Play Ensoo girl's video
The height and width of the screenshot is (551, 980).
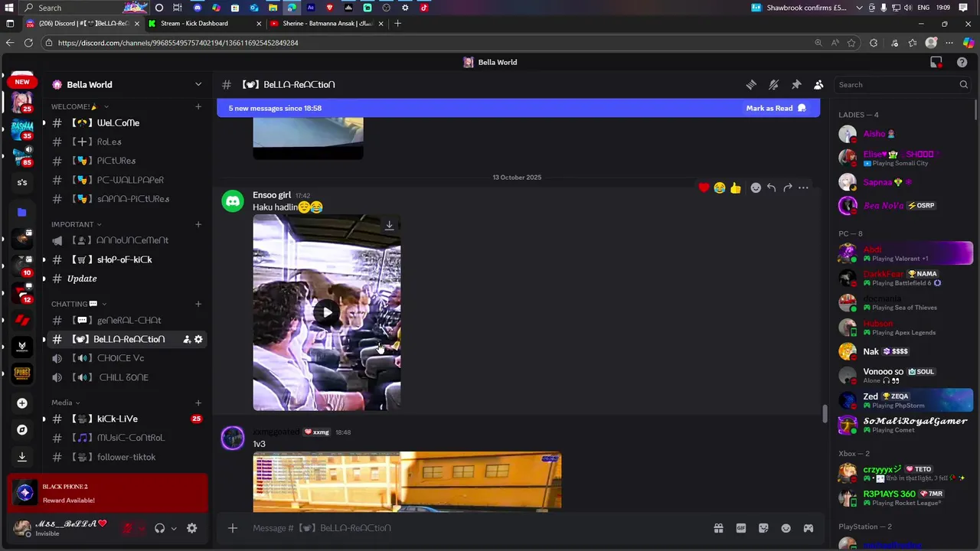(327, 312)
